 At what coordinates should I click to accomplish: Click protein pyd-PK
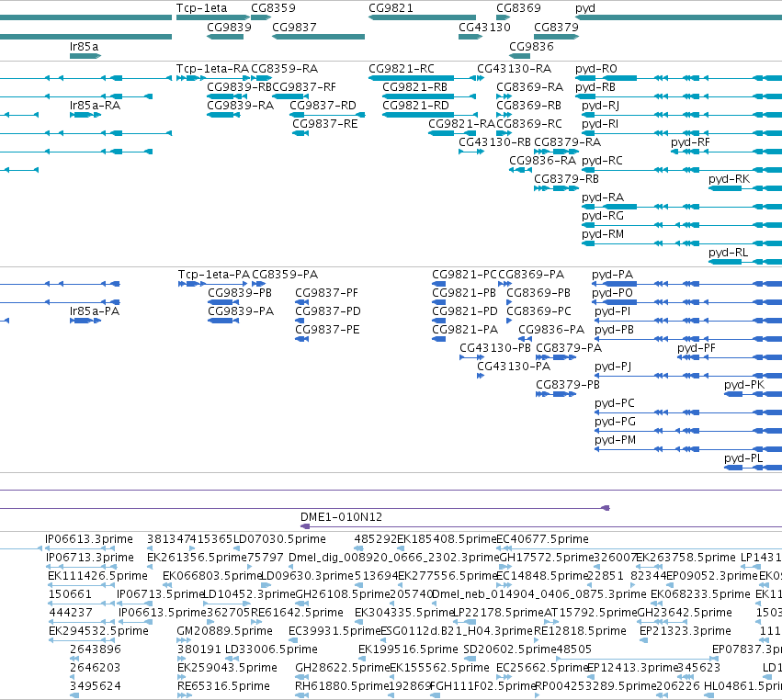click(744, 385)
